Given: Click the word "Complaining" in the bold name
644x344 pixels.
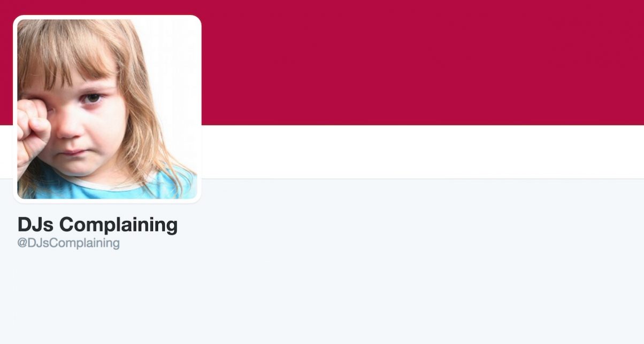Looking at the screenshot, I should 118,225.
